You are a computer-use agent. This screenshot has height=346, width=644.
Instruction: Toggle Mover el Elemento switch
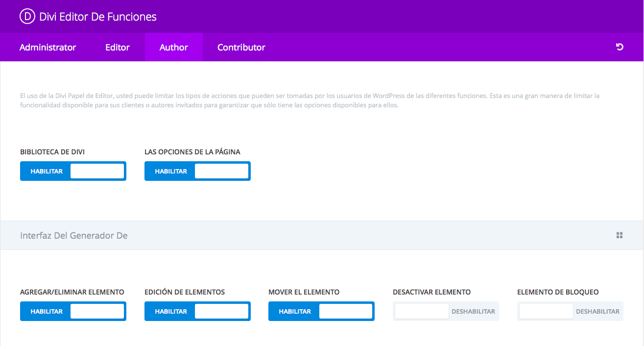coord(321,311)
